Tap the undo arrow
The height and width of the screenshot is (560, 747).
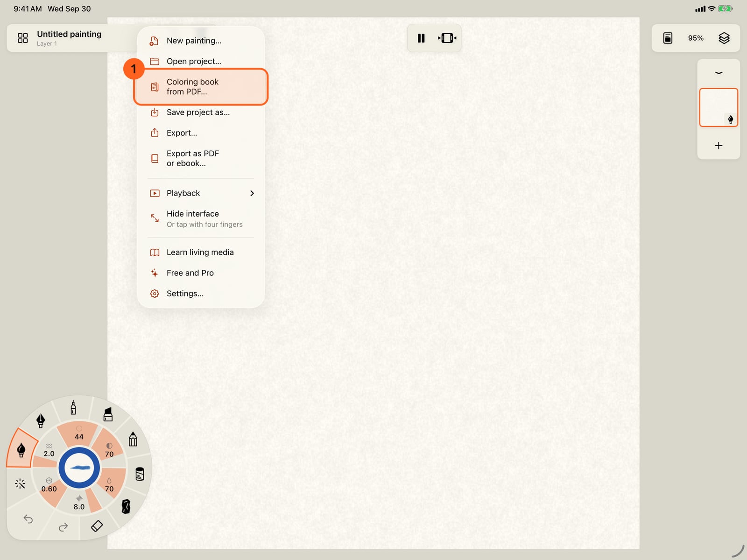[28, 519]
